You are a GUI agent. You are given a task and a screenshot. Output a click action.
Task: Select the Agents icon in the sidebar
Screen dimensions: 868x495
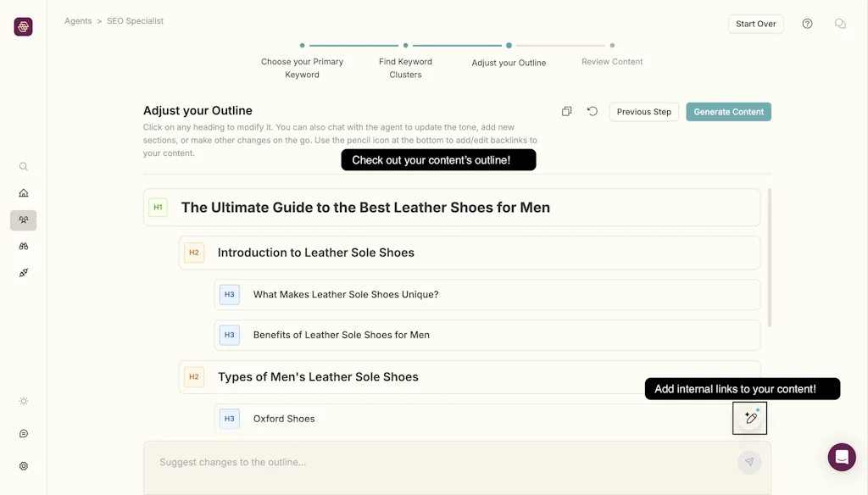tap(24, 220)
